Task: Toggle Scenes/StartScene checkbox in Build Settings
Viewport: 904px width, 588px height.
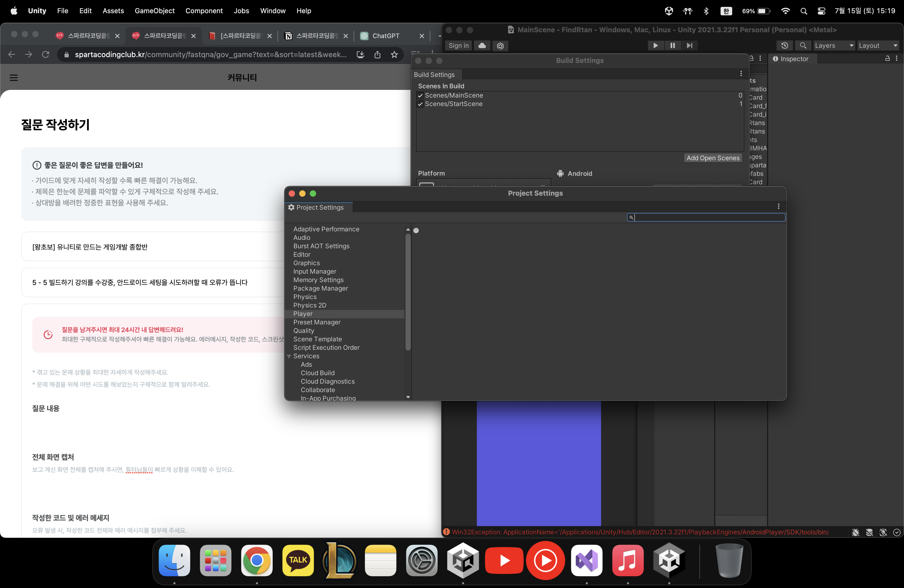Action: coord(420,104)
